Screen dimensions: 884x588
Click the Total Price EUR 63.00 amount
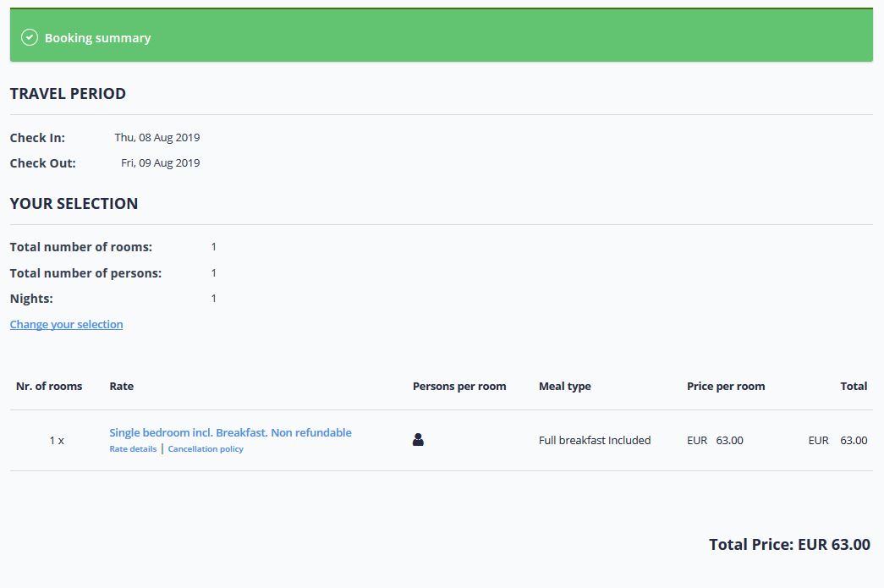[x=788, y=544]
